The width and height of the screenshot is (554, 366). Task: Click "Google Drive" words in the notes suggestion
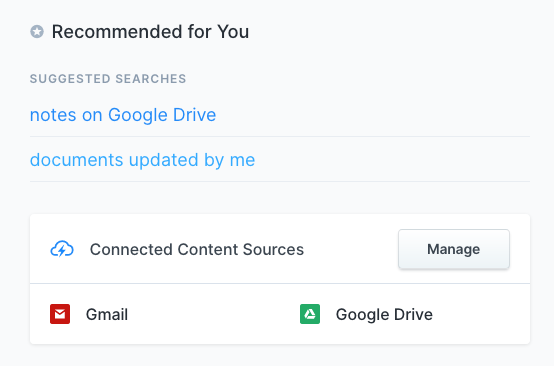[x=162, y=115]
